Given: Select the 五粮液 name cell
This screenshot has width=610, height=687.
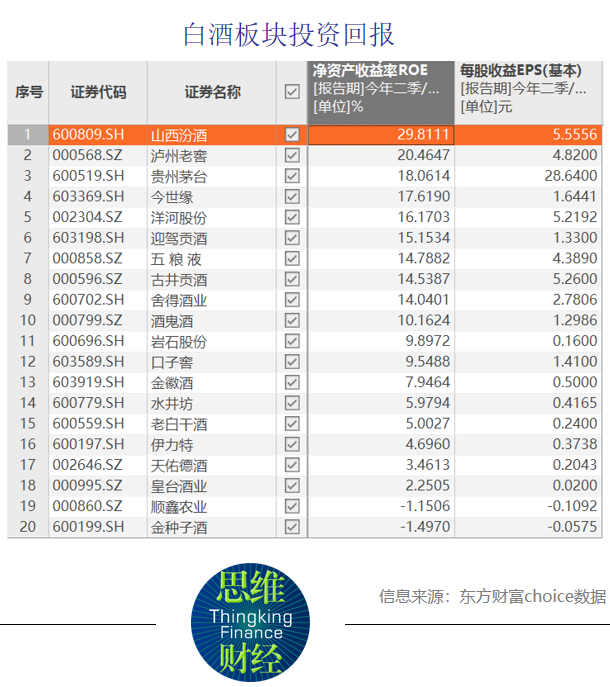Looking at the screenshot, I should tap(212, 259).
